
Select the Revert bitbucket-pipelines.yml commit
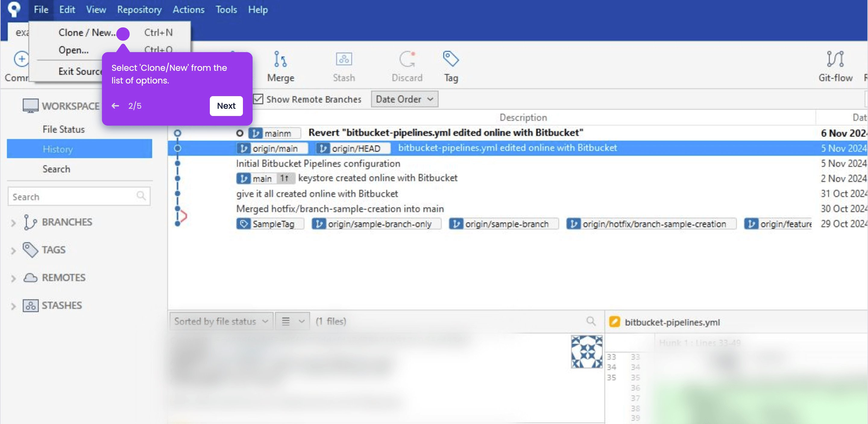click(x=445, y=133)
